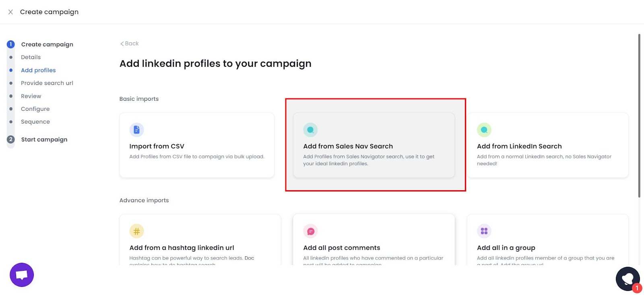This screenshot has width=644, height=295.
Task: Click the Back link
Action: pos(129,43)
